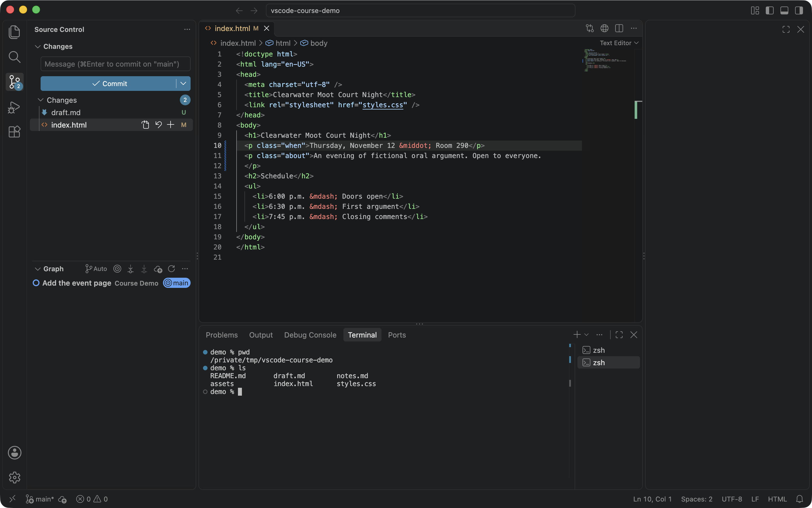The width and height of the screenshot is (812, 508).
Task: Click the commit message input field
Action: coord(115,64)
